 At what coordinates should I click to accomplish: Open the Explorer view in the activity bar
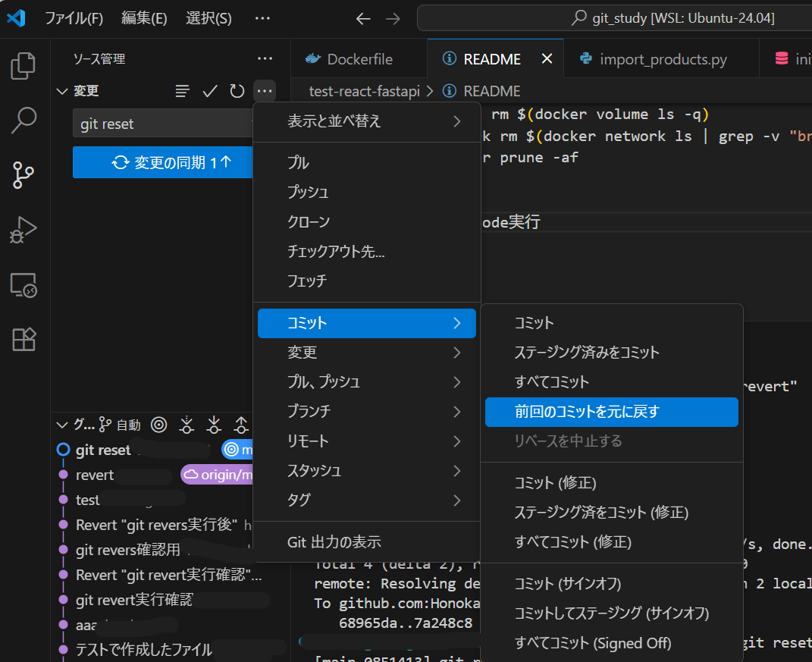tap(24, 66)
